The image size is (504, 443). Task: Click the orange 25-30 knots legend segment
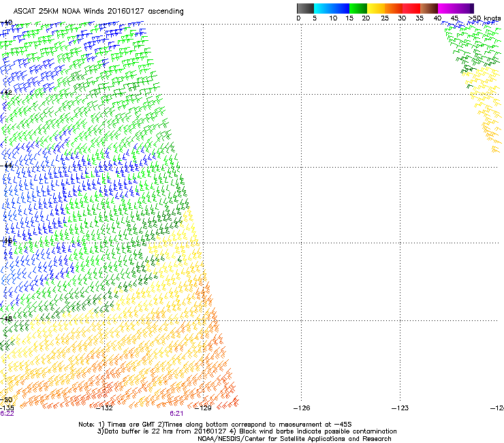[394, 8]
